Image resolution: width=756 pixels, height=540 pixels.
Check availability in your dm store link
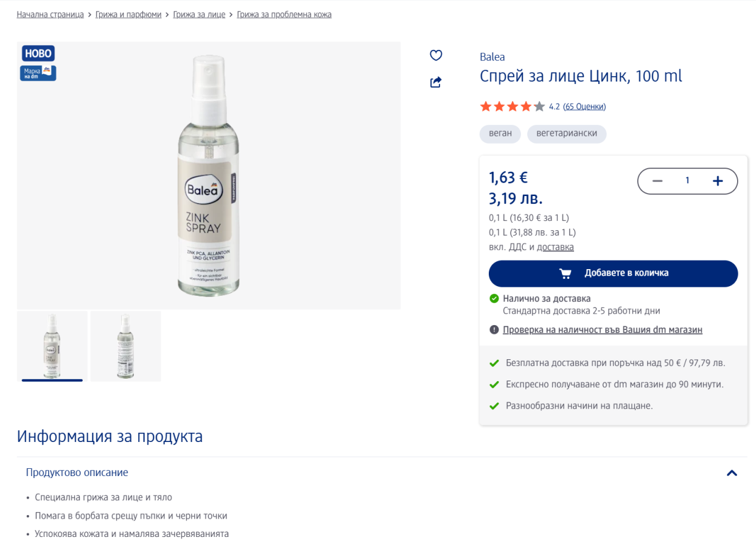(x=603, y=330)
